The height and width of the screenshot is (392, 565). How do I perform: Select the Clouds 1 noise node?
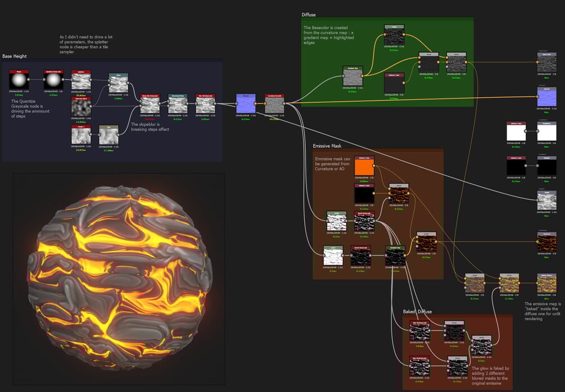click(81, 135)
